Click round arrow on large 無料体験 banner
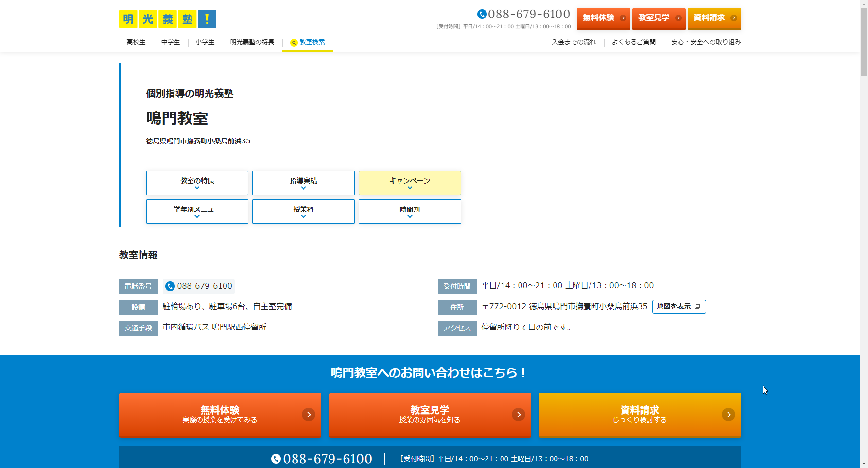Screen dimensions: 868x468 [309, 415]
